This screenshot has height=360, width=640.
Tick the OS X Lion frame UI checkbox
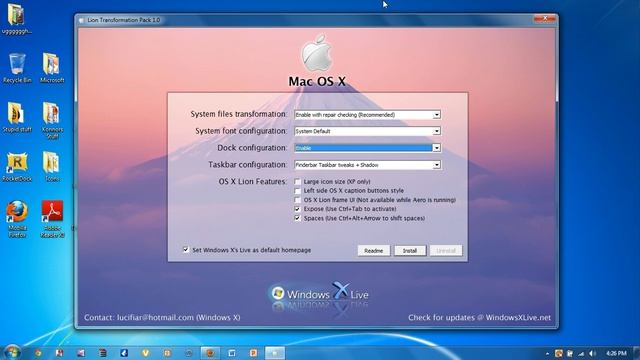[x=298, y=200]
